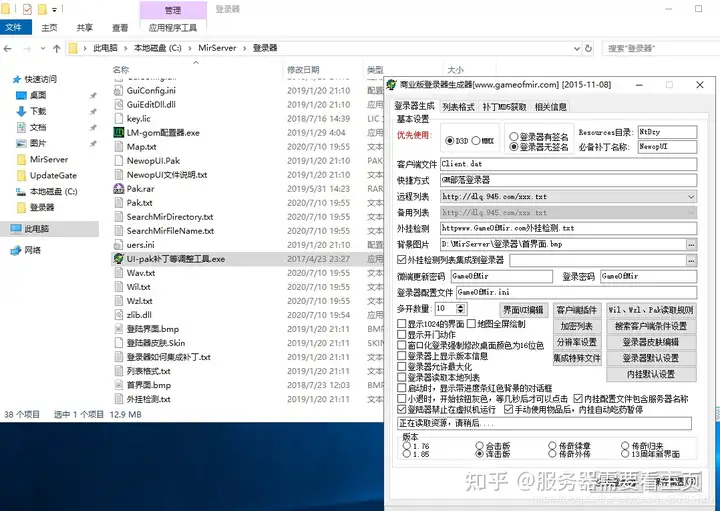Click the GuiEditDll.dll file icon
720x511 pixels.
[x=118, y=105]
